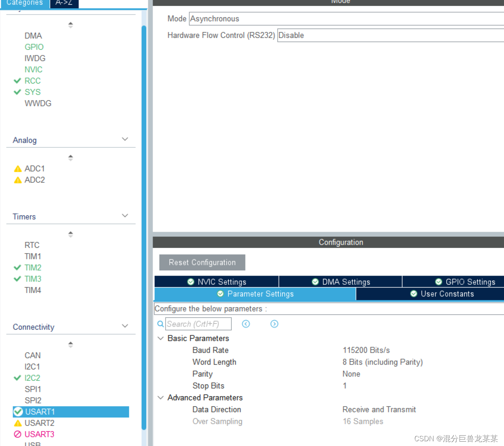Click the warning triangle icon next to ADC2
This screenshot has width=504, height=446.
(18, 180)
